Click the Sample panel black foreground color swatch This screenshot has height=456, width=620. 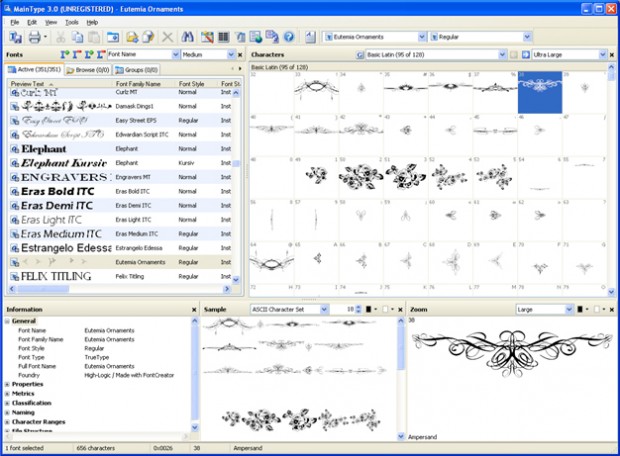click(x=369, y=309)
